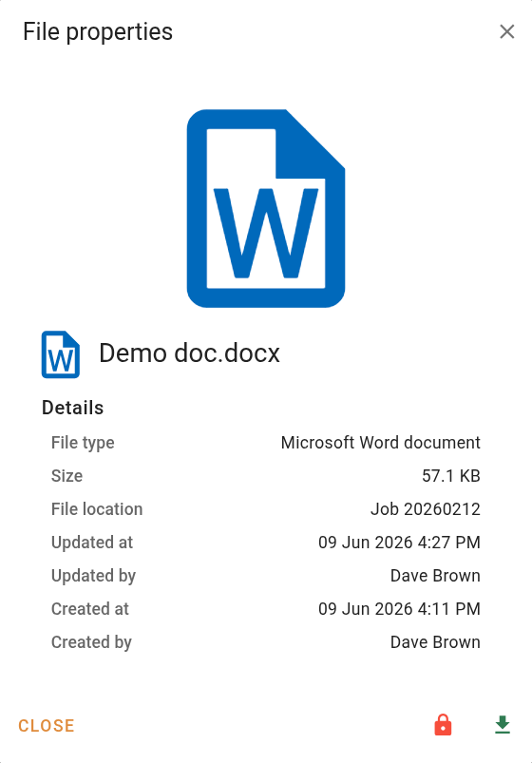Click Dave Brown in the Updated by row
Screen dimensions: 532x763
(x=435, y=575)
